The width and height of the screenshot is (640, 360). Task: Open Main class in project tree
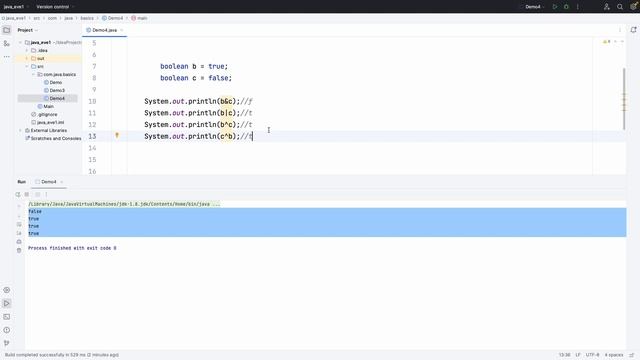click(x=46, y=106)
